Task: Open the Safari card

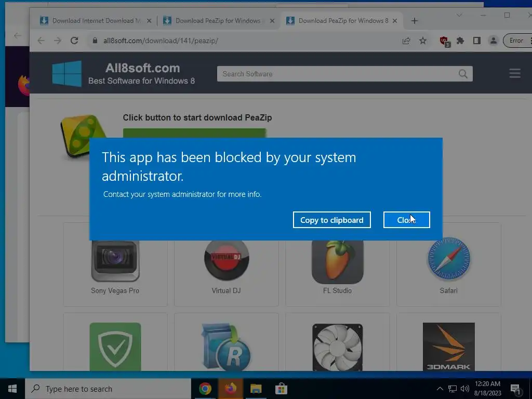Action: (448, 264)
